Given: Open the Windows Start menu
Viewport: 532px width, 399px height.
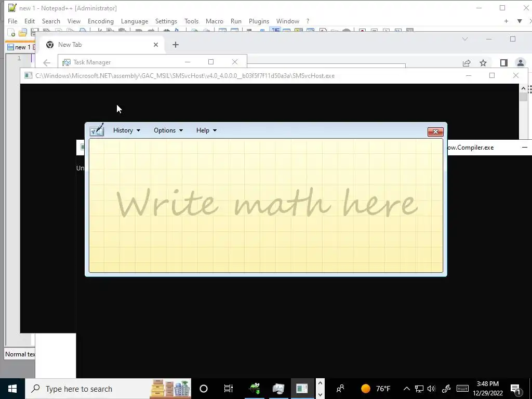Looking at the screenshot, I should tap(12, 389).
